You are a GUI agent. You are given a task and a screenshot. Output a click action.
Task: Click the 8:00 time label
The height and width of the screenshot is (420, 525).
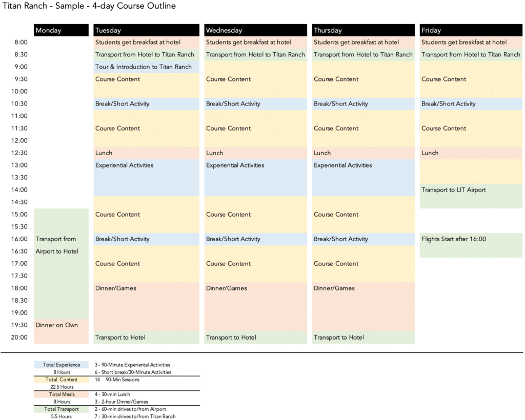(21, 43)
